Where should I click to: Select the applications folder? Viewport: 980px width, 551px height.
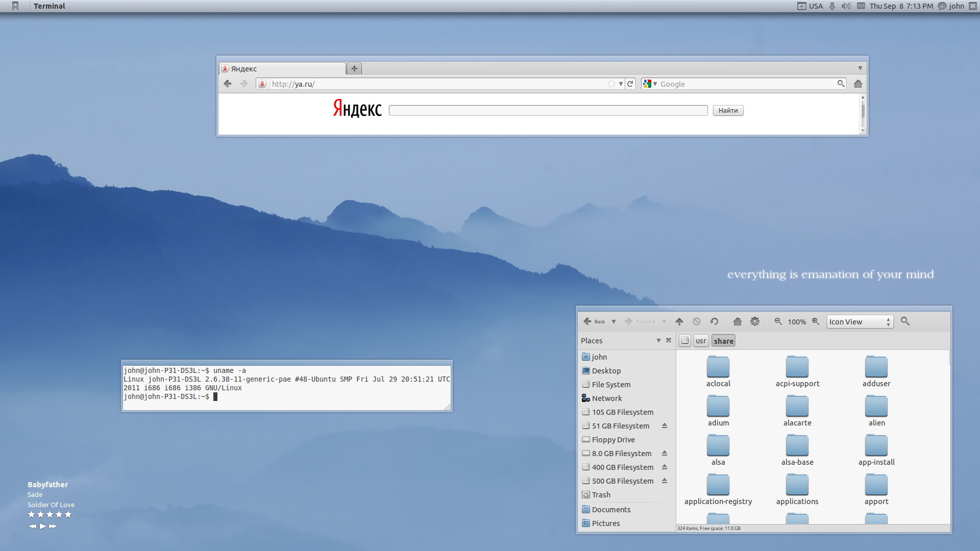[x=797, y=490]
